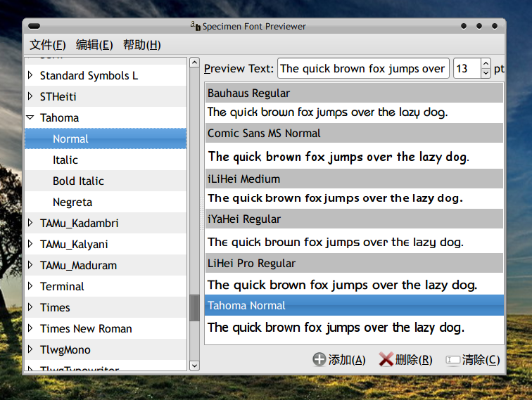Click the Tahoma Normal sample sentence
The image size is (532, 400).
pos(336,328)
